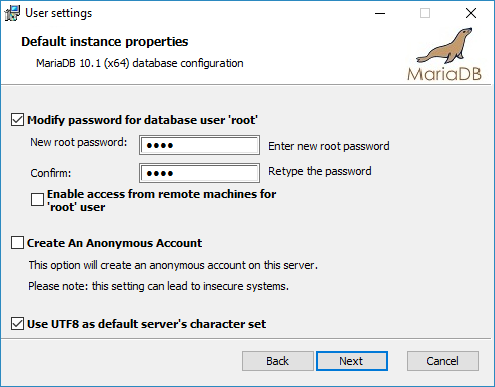Focus the New root password field

pos(199,145)
